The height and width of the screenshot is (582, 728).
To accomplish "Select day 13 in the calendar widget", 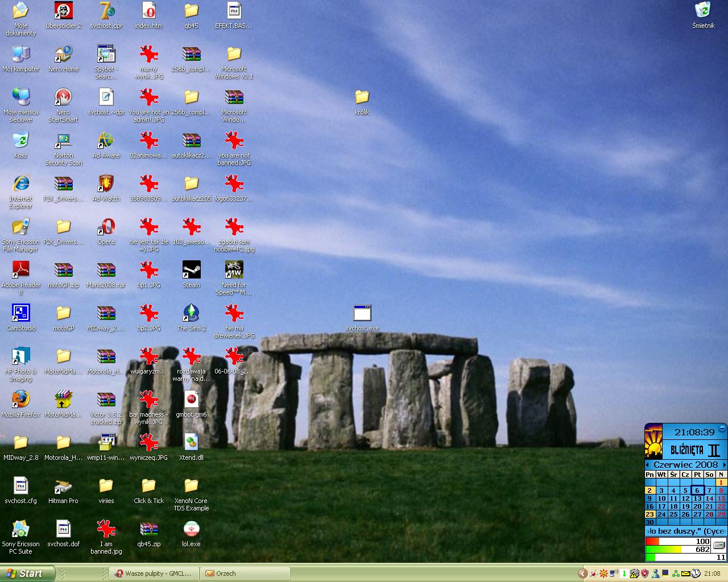I will pos(697,498).
